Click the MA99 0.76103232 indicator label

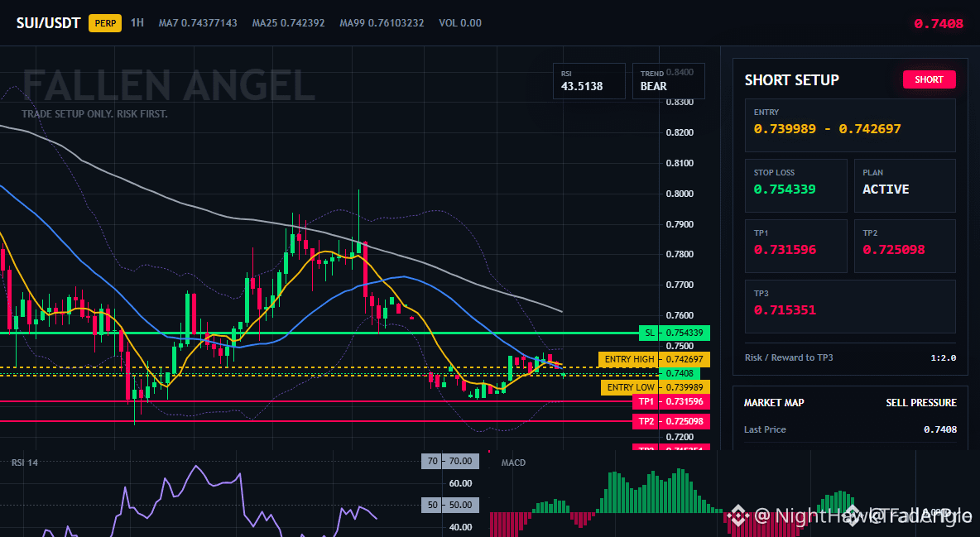point(382,22)
